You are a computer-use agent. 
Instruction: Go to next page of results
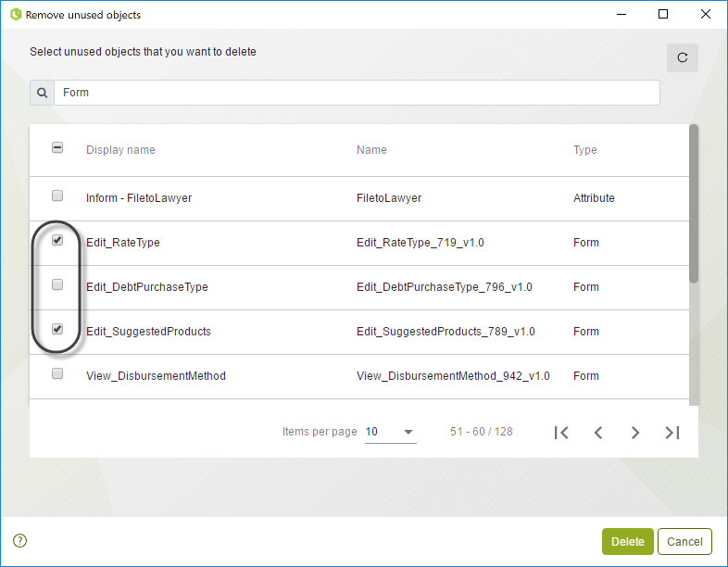click(635, 433)
